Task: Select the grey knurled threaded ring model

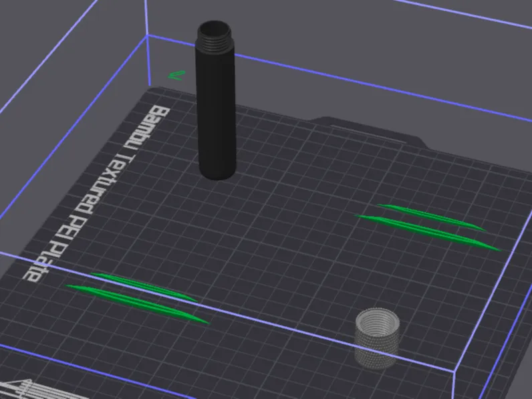Action: pos(377,339)
